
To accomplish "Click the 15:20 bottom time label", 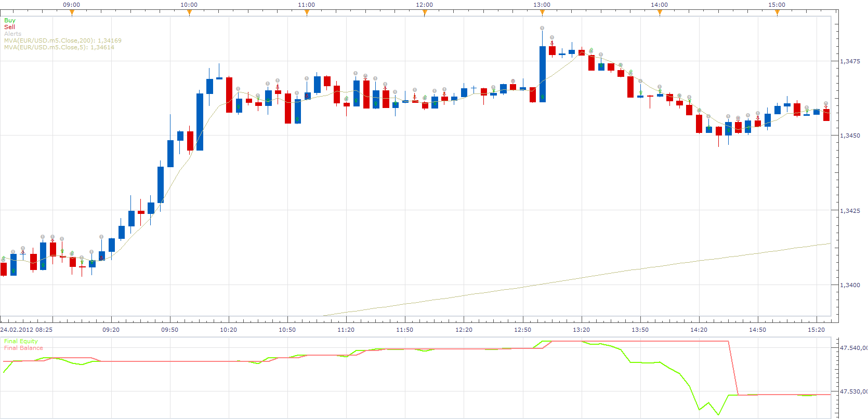I will pyautogui.click(x=816, y=330).
